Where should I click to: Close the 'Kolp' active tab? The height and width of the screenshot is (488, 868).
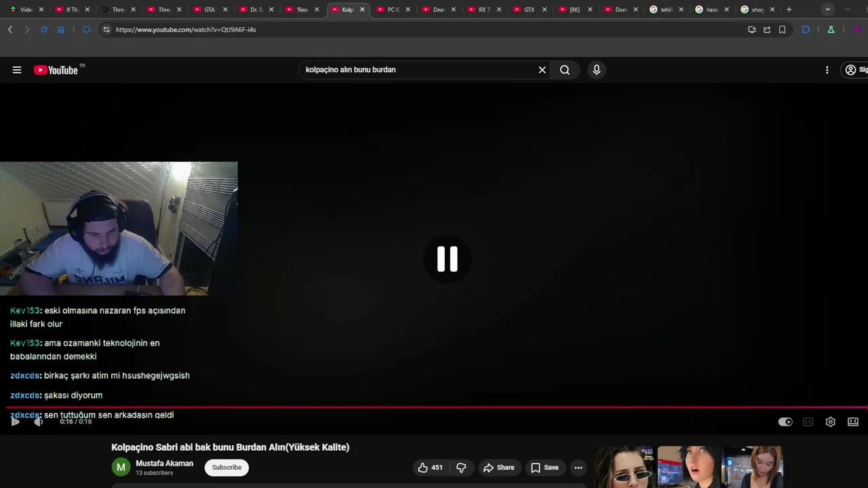pos(362,9)
